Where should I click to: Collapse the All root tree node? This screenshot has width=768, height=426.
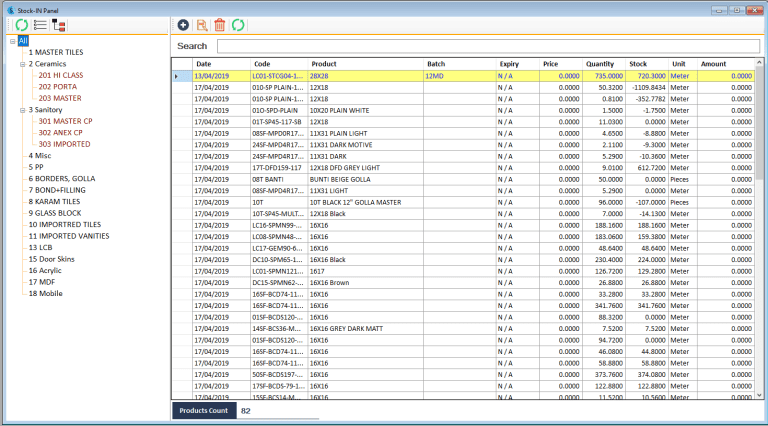[12, 41]
